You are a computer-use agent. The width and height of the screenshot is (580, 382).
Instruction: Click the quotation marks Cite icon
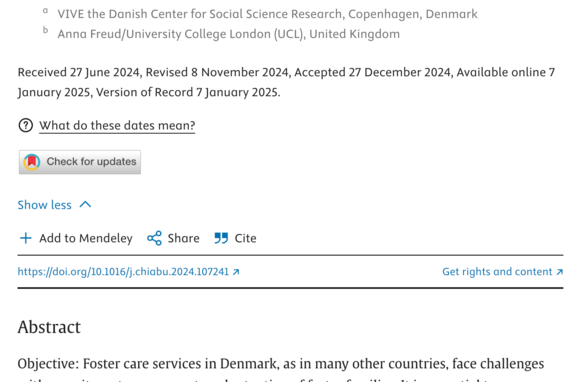221,238
